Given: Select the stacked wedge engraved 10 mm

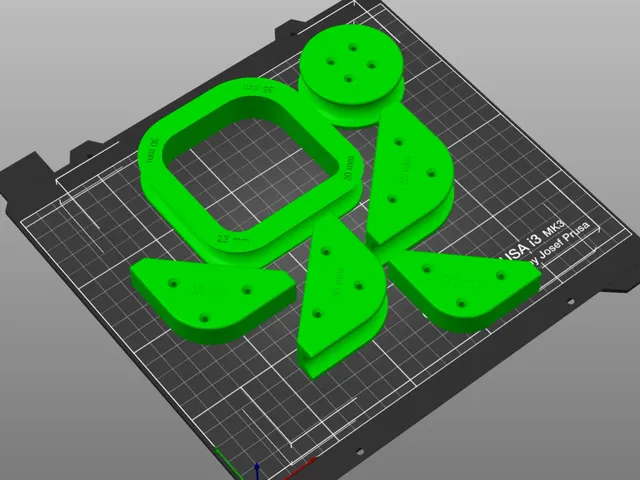Looking at the screenshot, I should [341, 298].
